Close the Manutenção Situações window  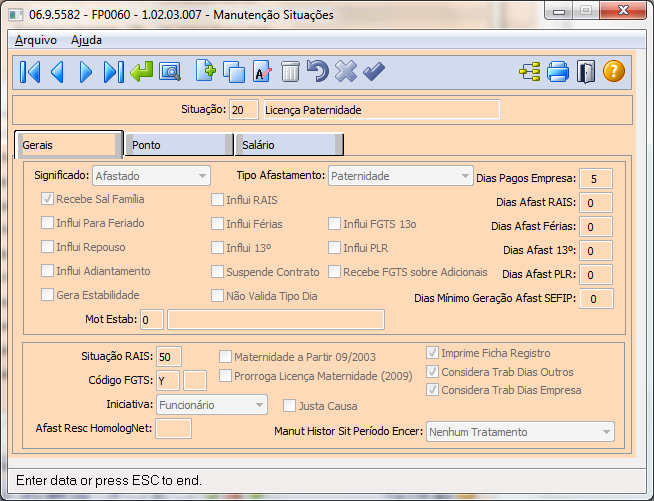[x=623, y=11]
